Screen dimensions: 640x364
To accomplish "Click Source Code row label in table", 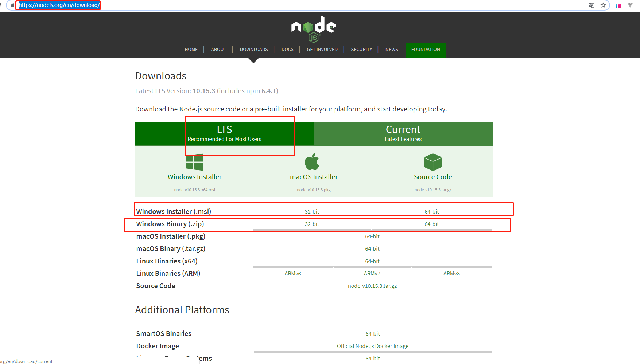I will [x=156, y=286].
